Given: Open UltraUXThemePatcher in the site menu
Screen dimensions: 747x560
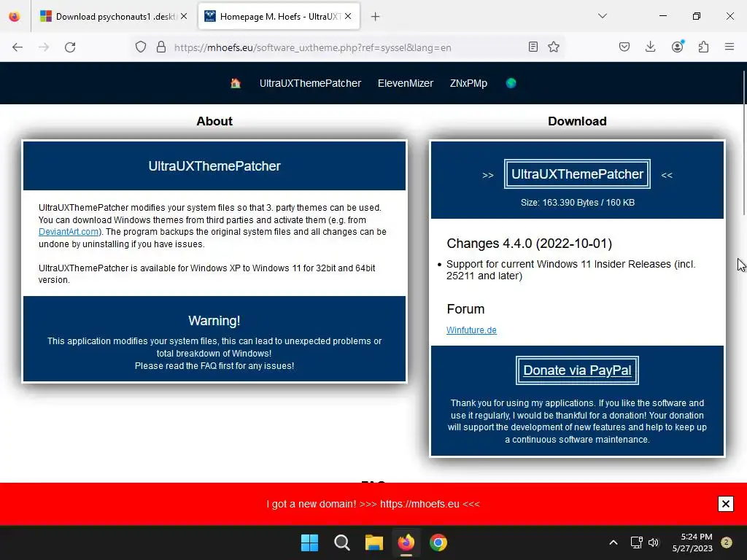Looking at the screenshot, I should point(310,83).
